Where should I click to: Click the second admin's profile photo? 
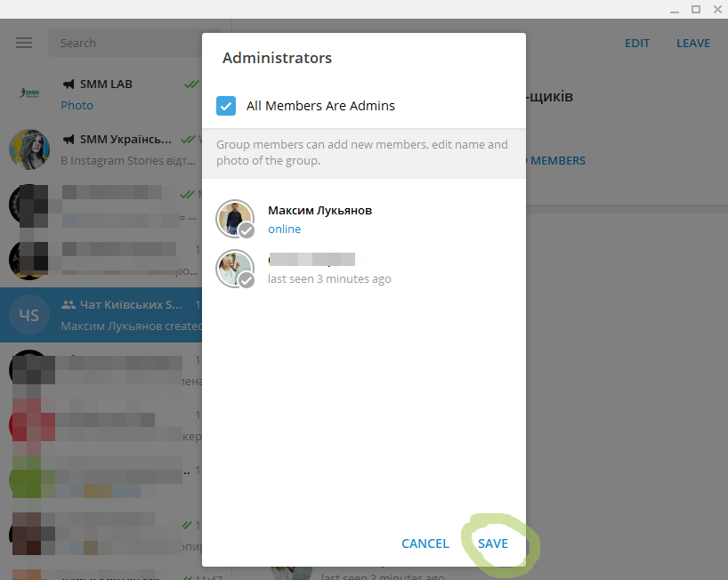coord(234,268)
